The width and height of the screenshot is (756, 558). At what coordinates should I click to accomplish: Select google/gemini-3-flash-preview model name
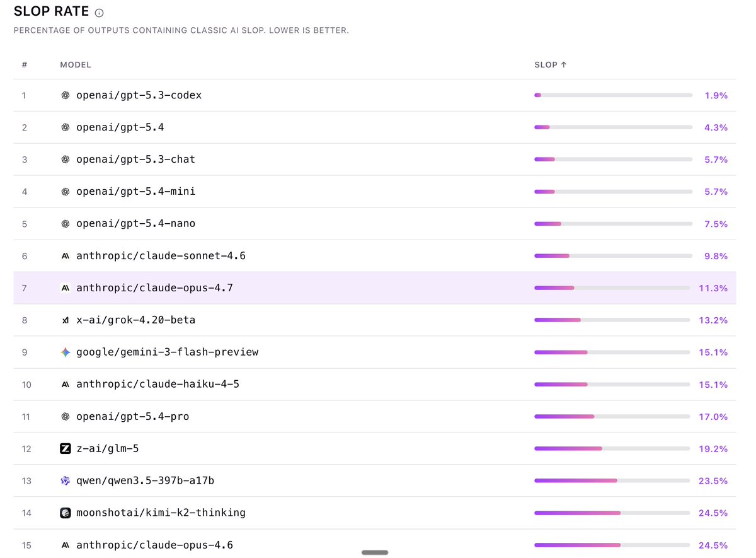pos(167,352)
